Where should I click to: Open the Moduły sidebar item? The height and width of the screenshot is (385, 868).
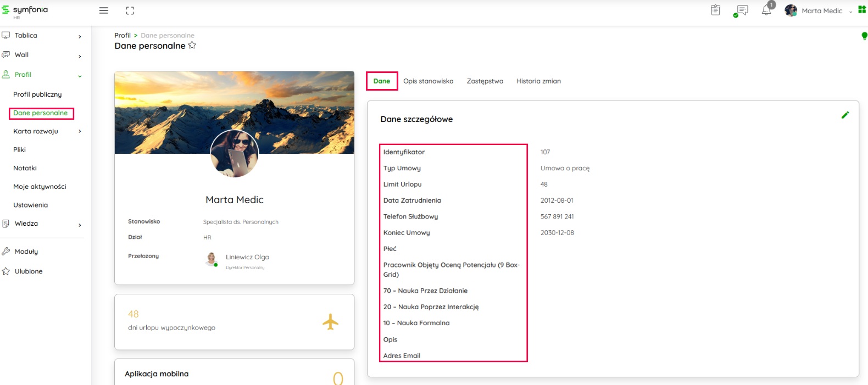pyautogui.click(x=26, y=252)
